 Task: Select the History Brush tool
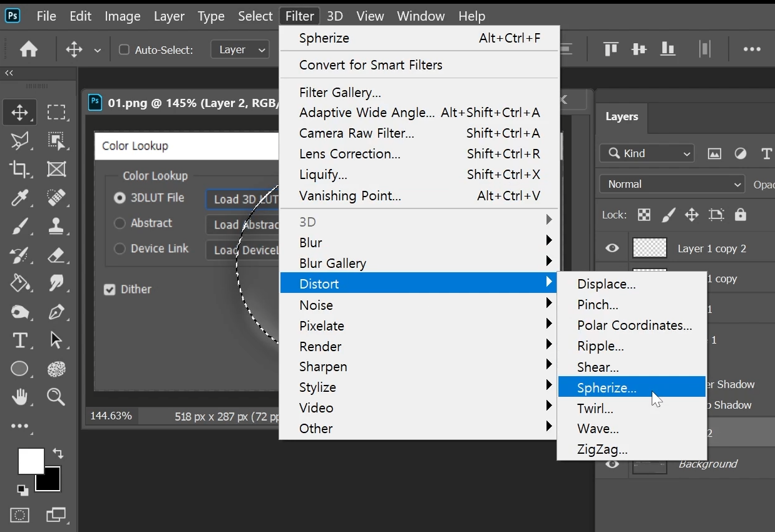(19, 255)
